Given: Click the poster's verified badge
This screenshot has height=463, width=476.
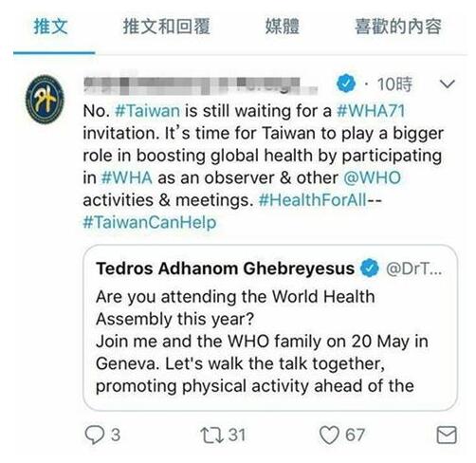Looking at the screenshot, I should point(346,83).
